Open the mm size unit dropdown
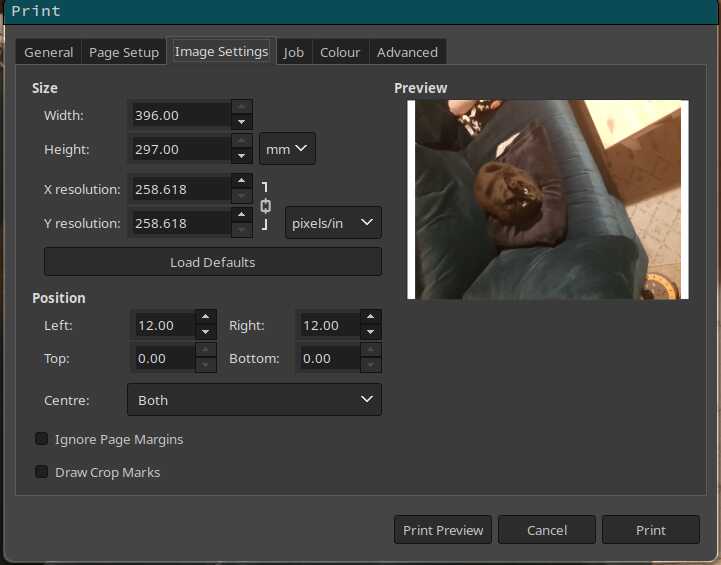This screenshot has height=565, width=721. click(287, 149)
